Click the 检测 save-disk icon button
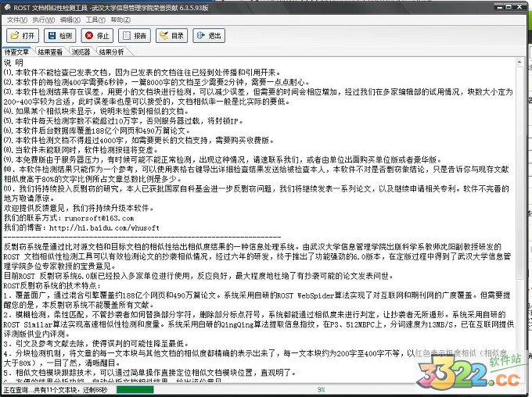Viewport: 532px width, 397px height. tap(60, 36)
